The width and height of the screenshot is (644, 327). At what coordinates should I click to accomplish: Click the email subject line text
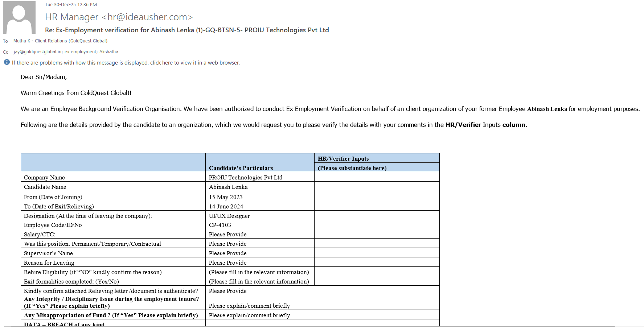click(x=187, y=30)
